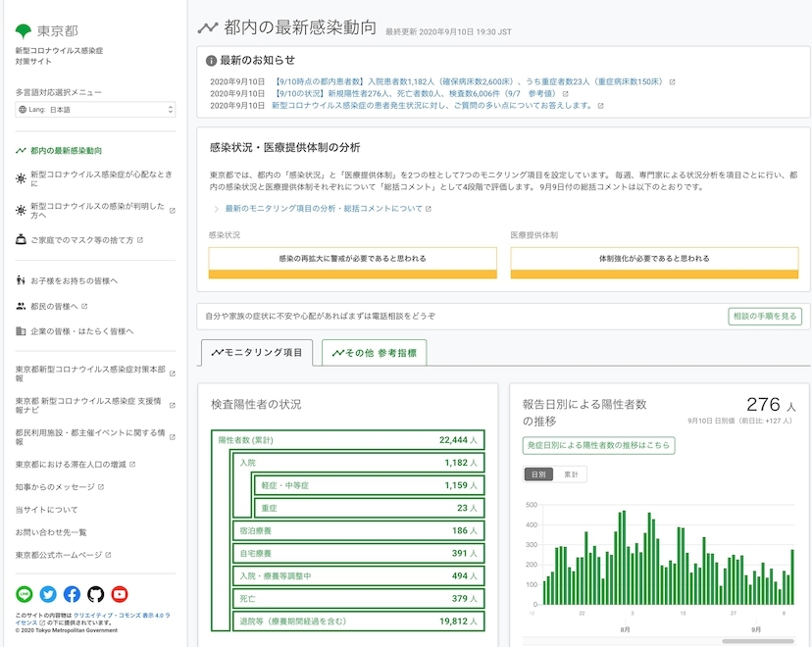Click the external-link icon after 【9/10の状況】 notice
The height and width of the screenshot is (647, 812).
tap(566, 94)
